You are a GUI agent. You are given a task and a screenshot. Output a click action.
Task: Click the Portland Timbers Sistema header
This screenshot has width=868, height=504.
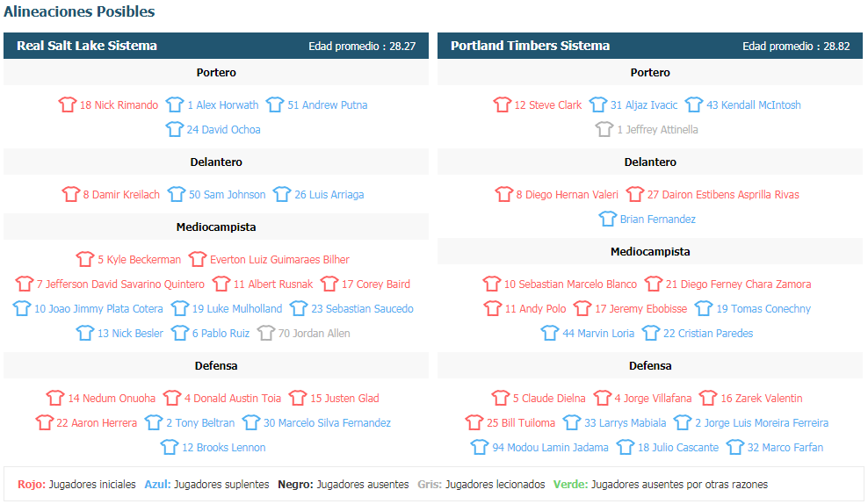(650, 46)
